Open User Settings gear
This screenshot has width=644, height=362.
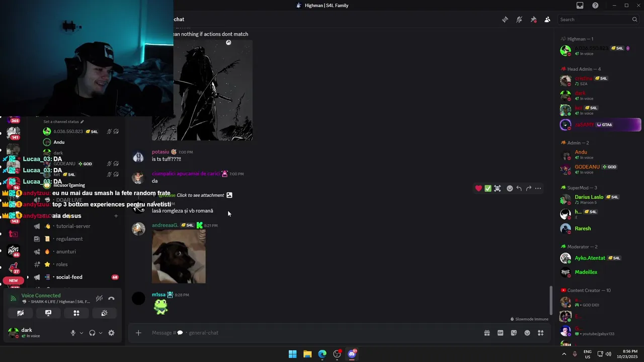[x=111, y=333]
